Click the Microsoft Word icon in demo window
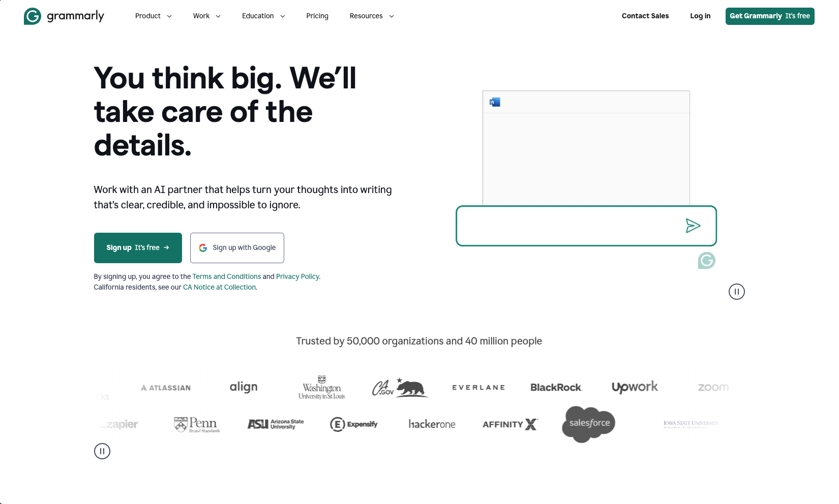 point(495,102)
